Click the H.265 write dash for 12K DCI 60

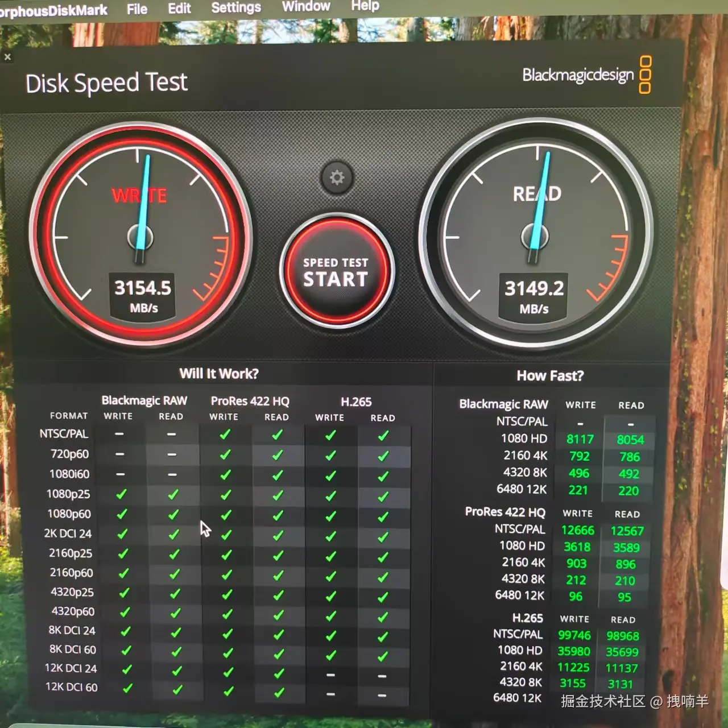tap(330, 694)
